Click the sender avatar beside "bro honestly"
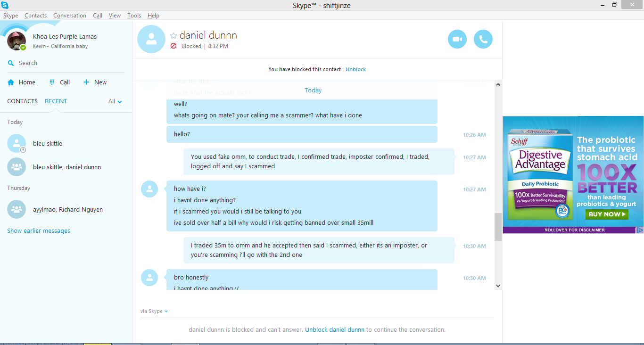Screen dimensions: 644x345 [x=149, y=278]
